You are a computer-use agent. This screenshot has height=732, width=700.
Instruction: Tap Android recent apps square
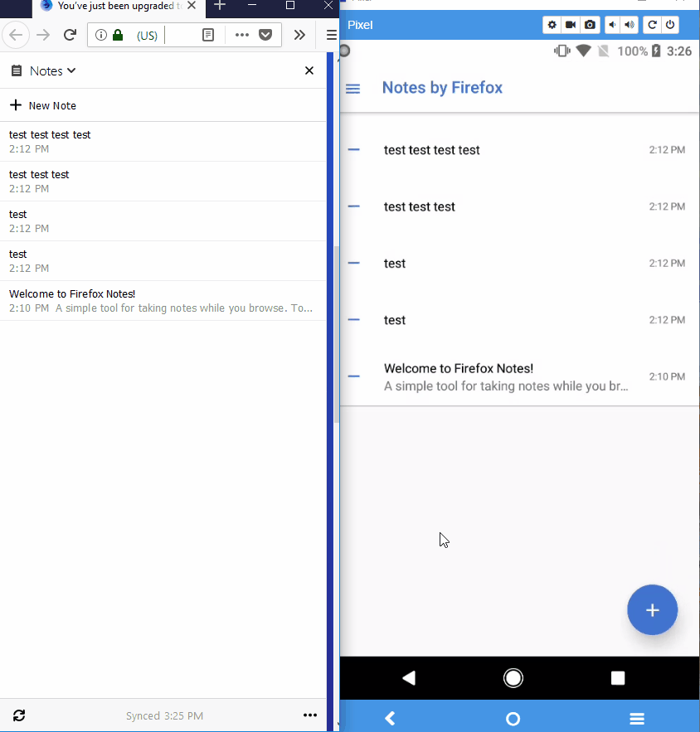618,678
